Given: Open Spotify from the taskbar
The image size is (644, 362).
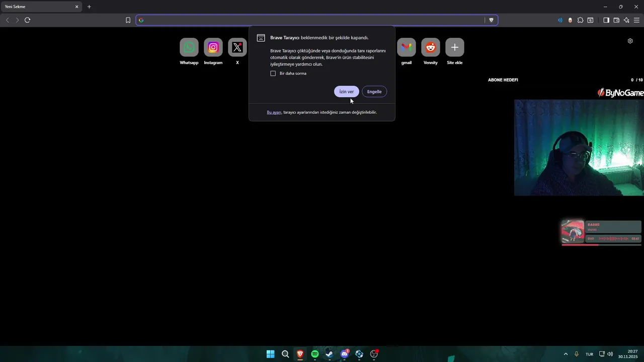Looking at the screenshot, I should point(315,354).
